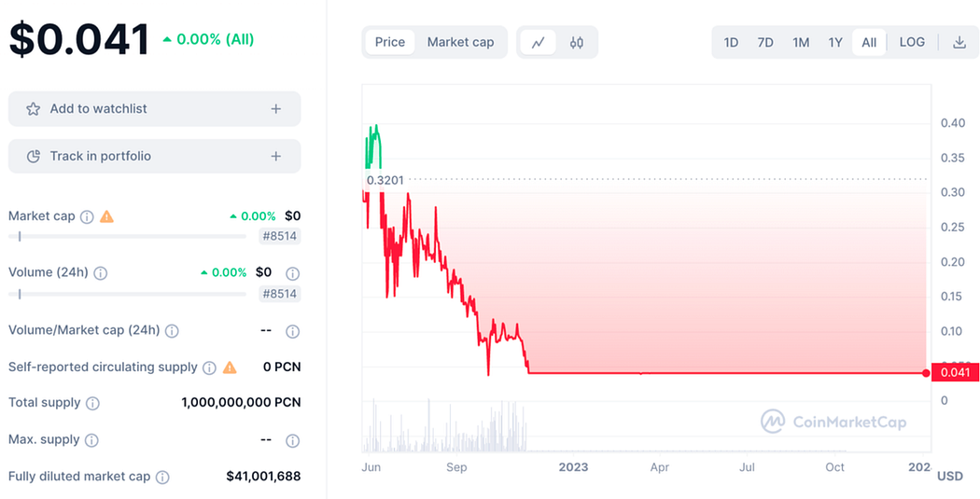Click the self-reported circulating supply warning icon

coord(229,367)
